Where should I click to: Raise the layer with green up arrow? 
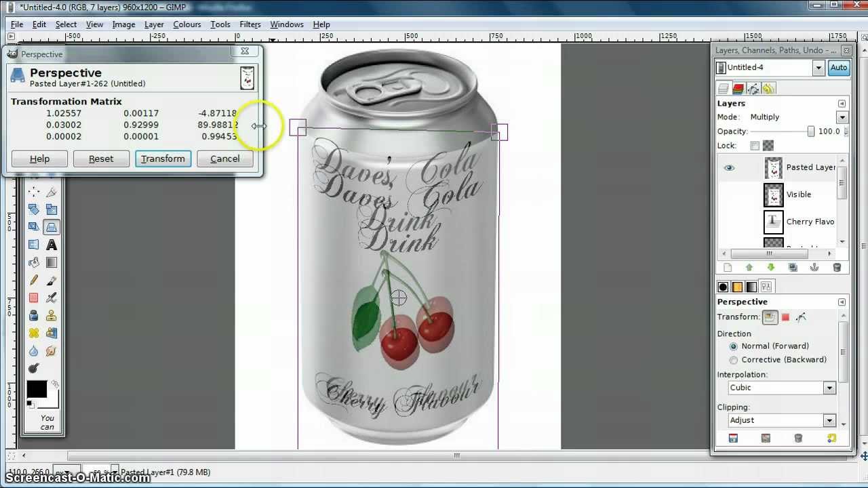pyautogui.click(x=749, y=268)
